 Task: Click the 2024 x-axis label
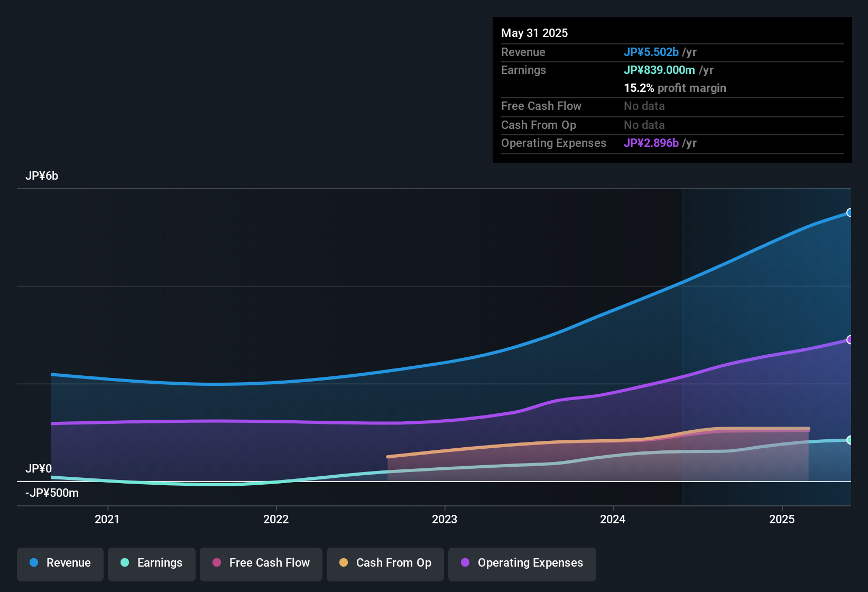click(613, 519)
